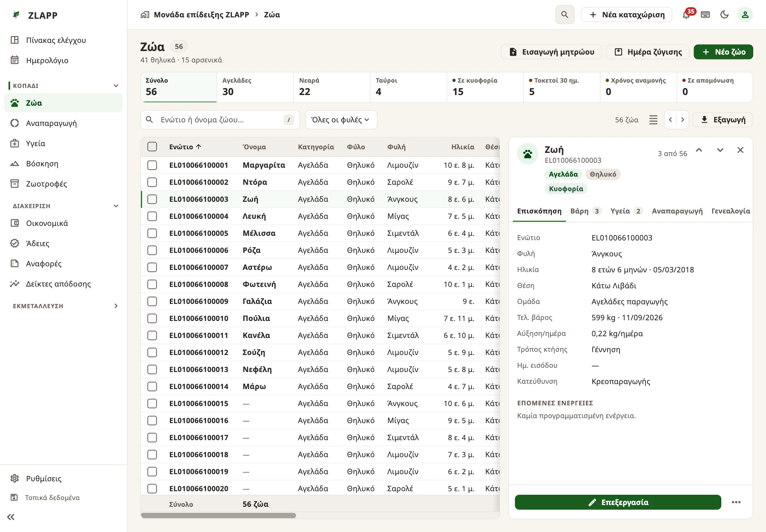Go to next page arrow
This screenshot has height=532, width=766.
683,120
